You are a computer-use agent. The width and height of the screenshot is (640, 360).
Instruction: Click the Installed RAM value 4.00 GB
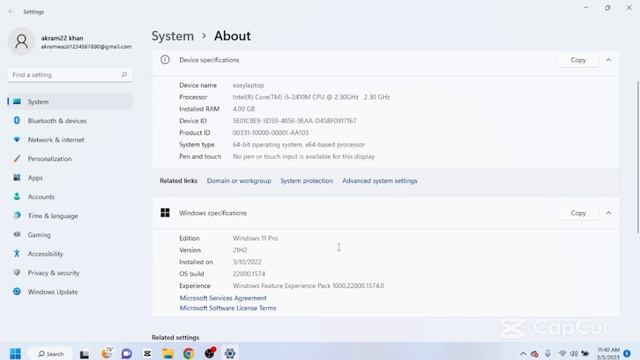click(x=244, y=109)
